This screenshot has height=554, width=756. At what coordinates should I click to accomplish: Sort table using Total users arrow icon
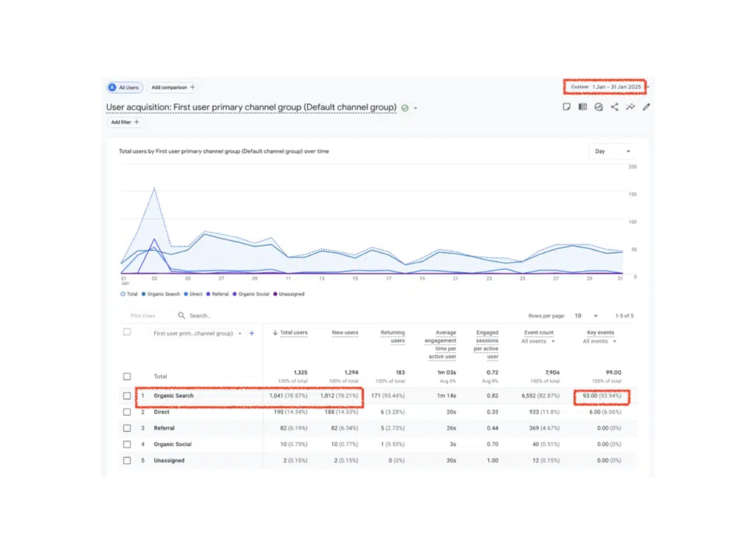[275, 332]
